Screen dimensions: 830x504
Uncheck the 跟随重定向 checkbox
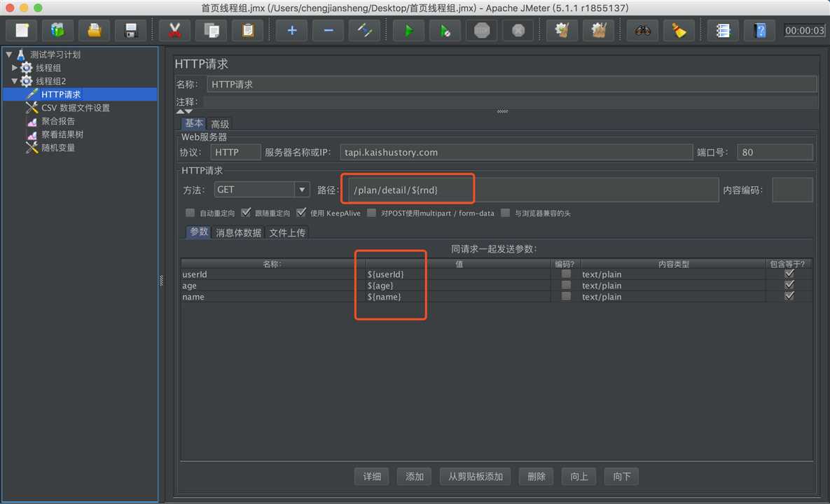[246, 213]
